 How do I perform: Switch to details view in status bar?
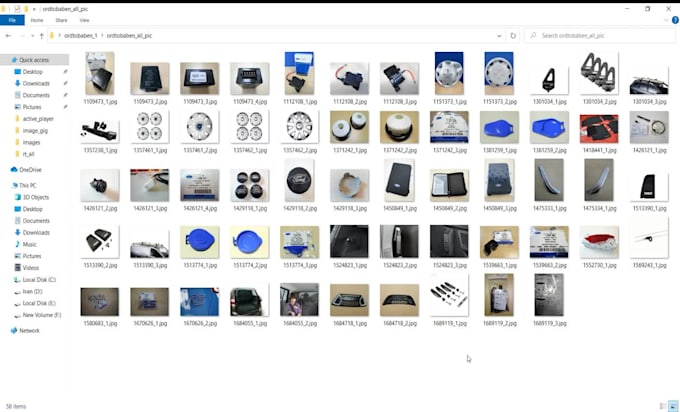click(x=663, y=406)
